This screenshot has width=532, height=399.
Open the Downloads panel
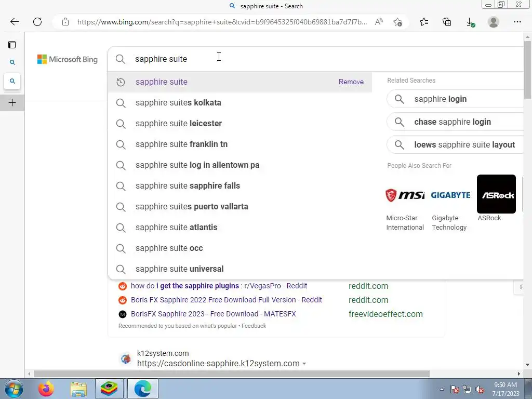pyautogui.click(x=470, y=22)
